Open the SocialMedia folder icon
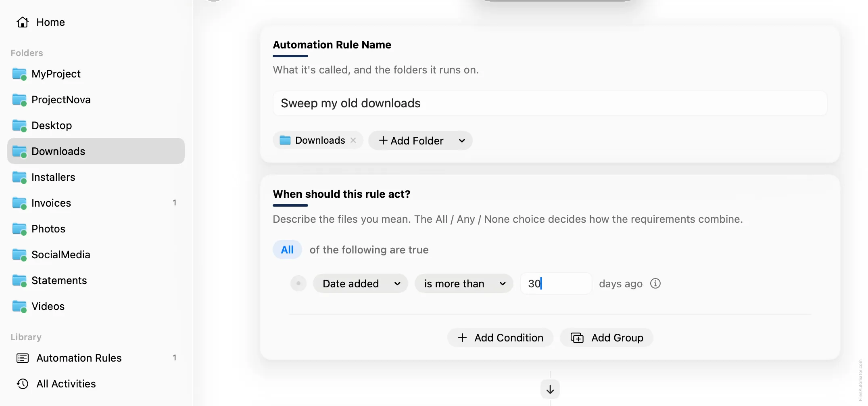This screenshot has width=868, height=406. pyautogui.click(x=19, y=255)
